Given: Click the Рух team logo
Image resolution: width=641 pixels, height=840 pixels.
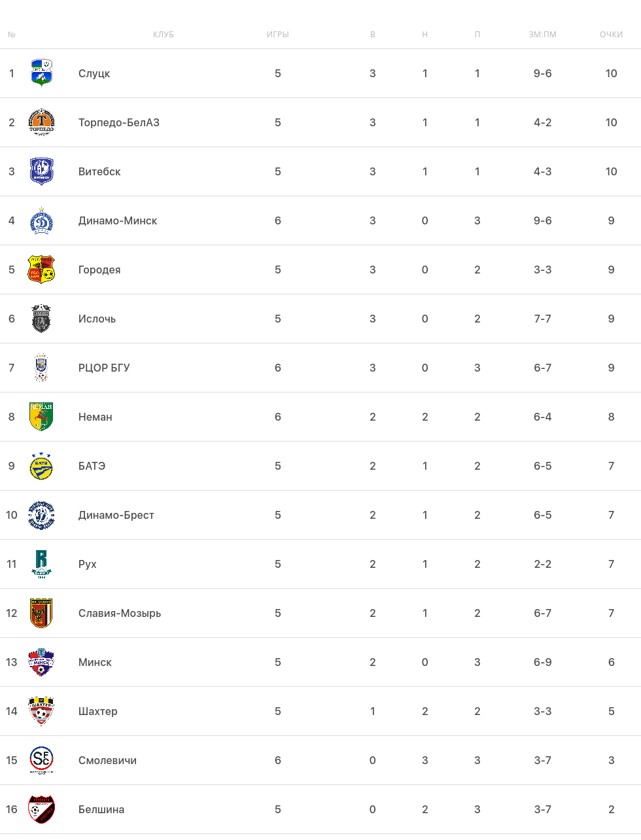Looking at the screenshot, I should point(41,564).
